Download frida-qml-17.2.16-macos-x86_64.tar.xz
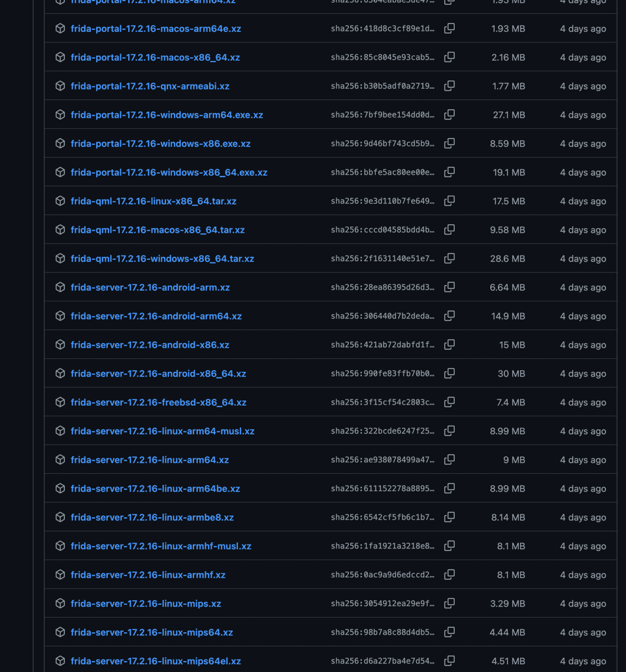Image resolution: width=626 pixels, height=672 pixels. pyautogui.click(x=157, y=230)
